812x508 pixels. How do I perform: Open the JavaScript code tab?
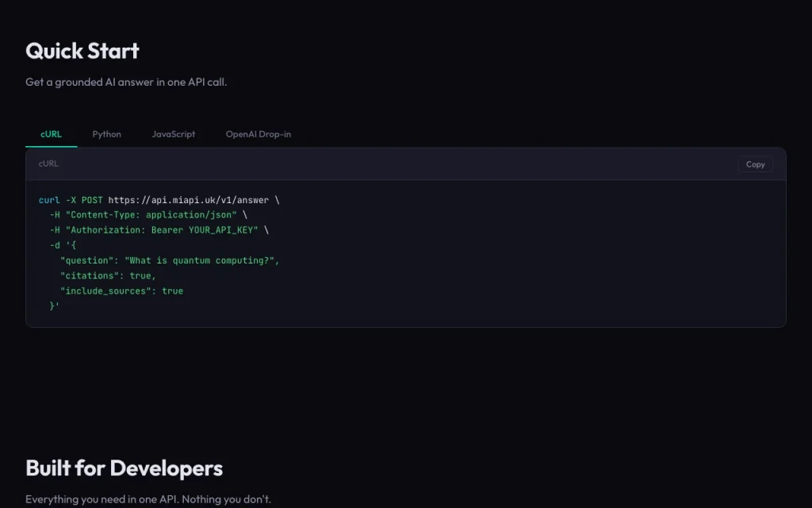[x=174, y=134]
